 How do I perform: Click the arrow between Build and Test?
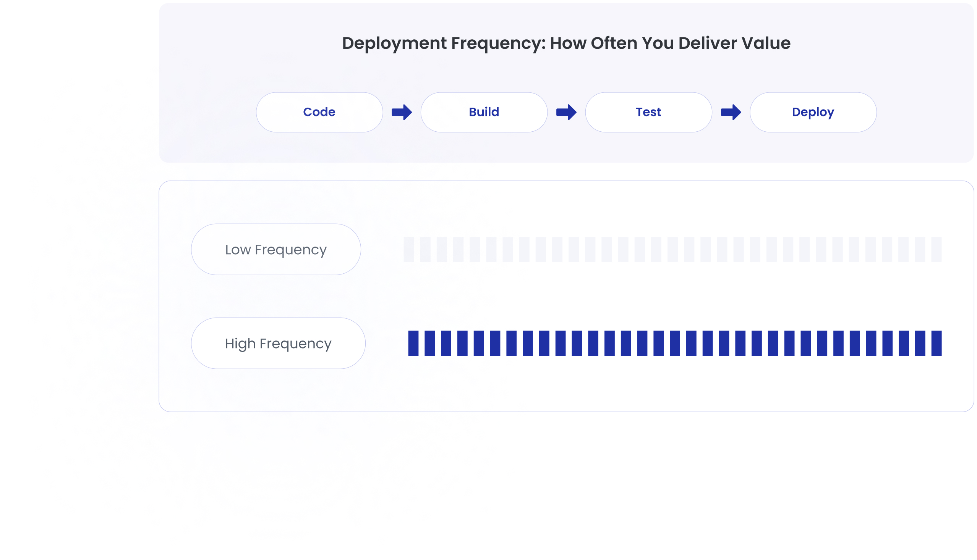point(566,112)
